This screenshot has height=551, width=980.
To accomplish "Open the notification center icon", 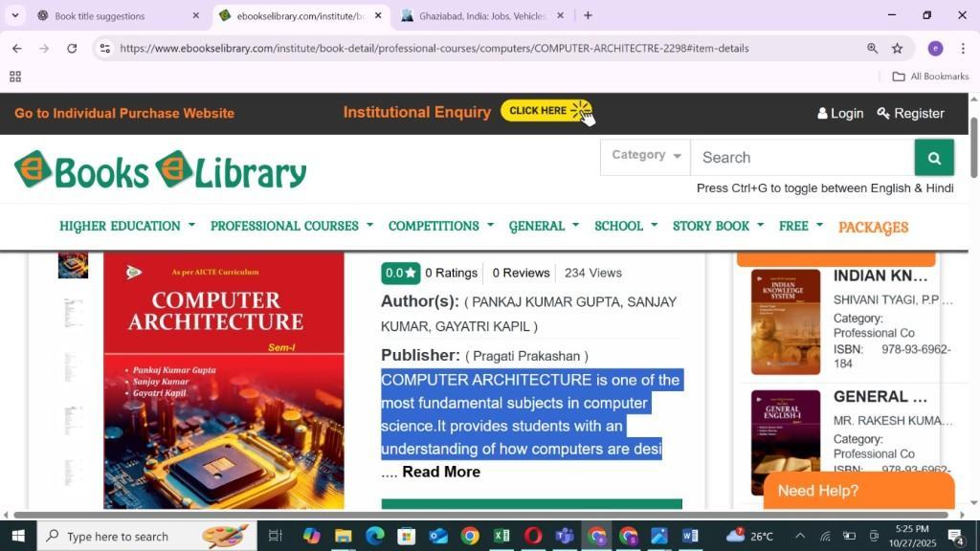I will pyautogui.click(x=956, y=536).
